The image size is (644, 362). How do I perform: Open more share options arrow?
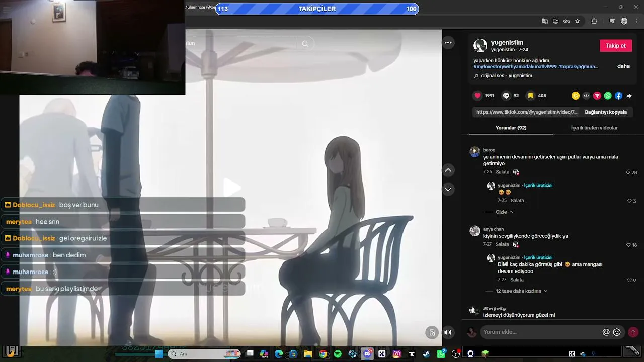[x=629, y=96]
